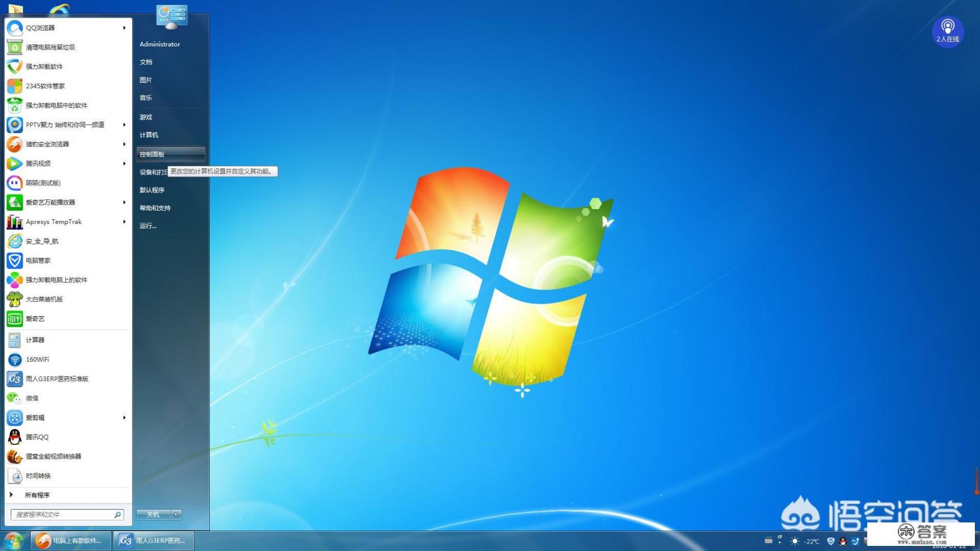Open 陌陌(测试版)
Image resolution: width=980 pixels, height=551 pixels.
pyautogui.click(x=68, y=183)
